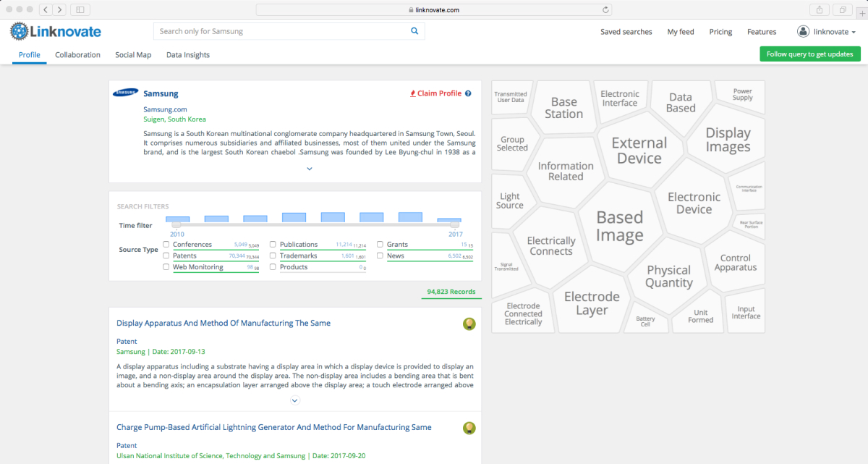This screenshot has width=868, height=464.
Task: Open the Samsung.com website link
Action: (165, 109)
